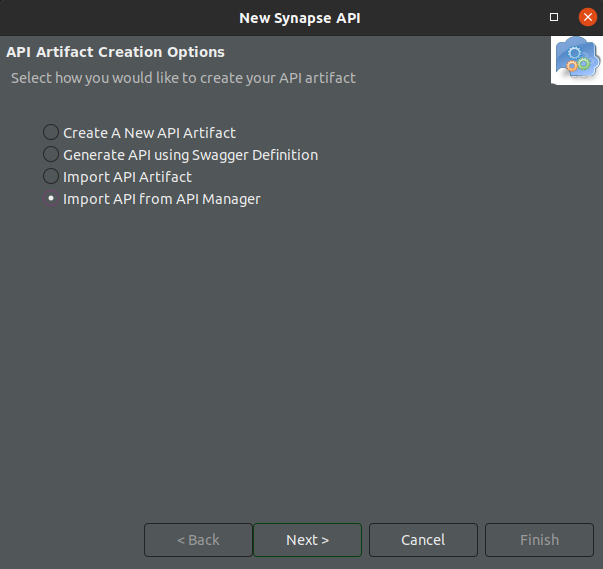Click the "Select how you would like" description text

click(183, 77)
